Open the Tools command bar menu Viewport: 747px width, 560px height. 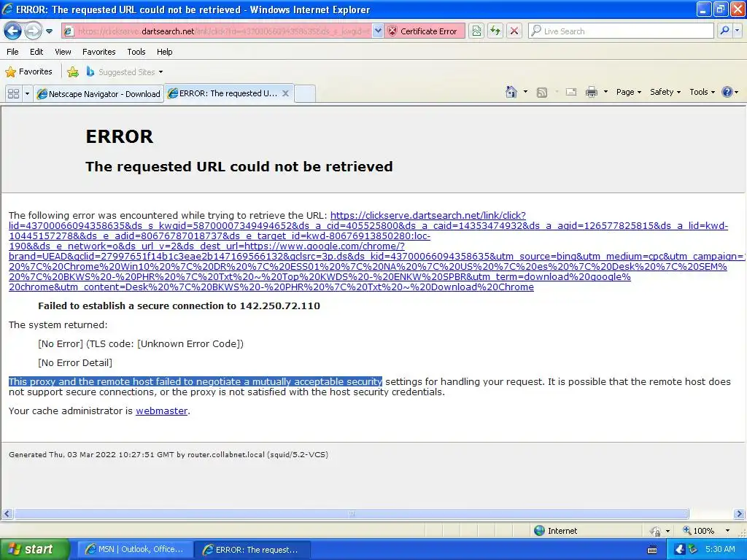(x=702, y=92)
